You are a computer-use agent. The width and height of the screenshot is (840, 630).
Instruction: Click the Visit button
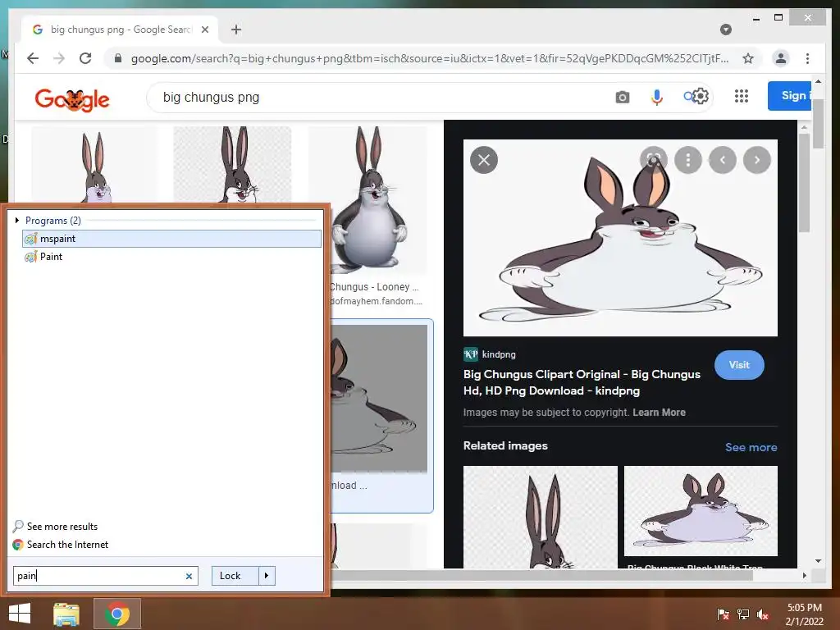(x=739, y=365)
